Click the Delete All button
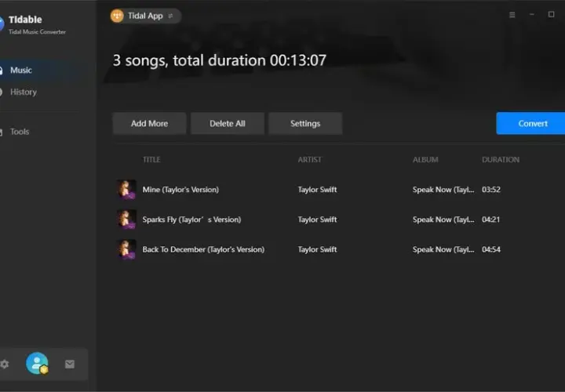The width and height of the screenshot is (565, 392). (228, 123)
